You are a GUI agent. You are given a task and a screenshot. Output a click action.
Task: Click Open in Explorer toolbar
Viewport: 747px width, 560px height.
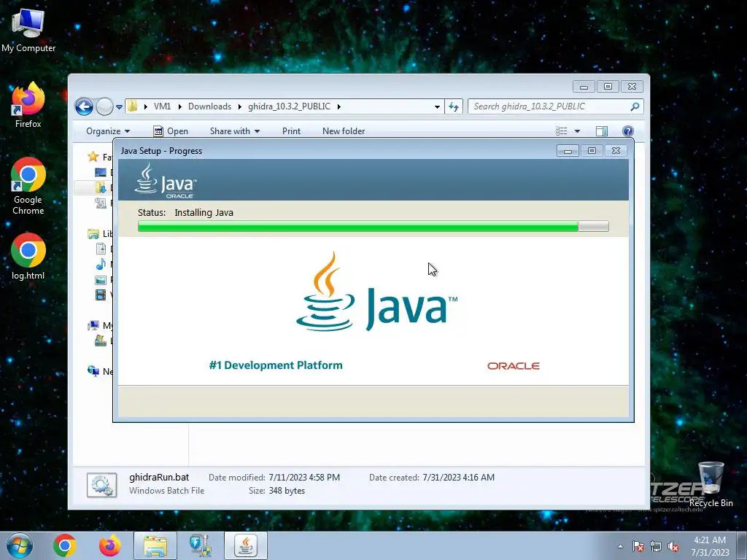click(171, 131)
